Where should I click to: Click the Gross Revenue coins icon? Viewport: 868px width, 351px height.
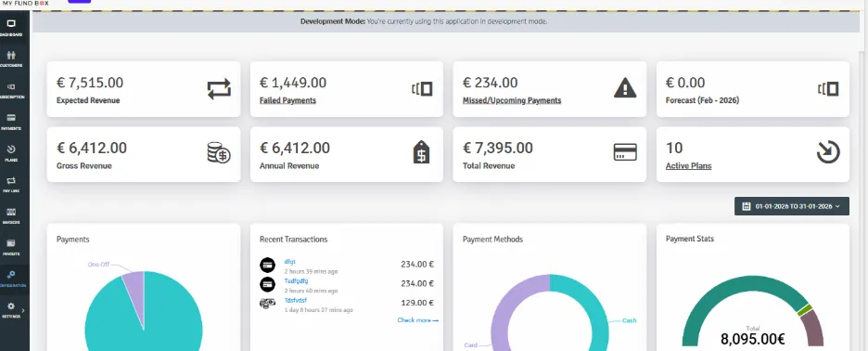coord(219,152)
